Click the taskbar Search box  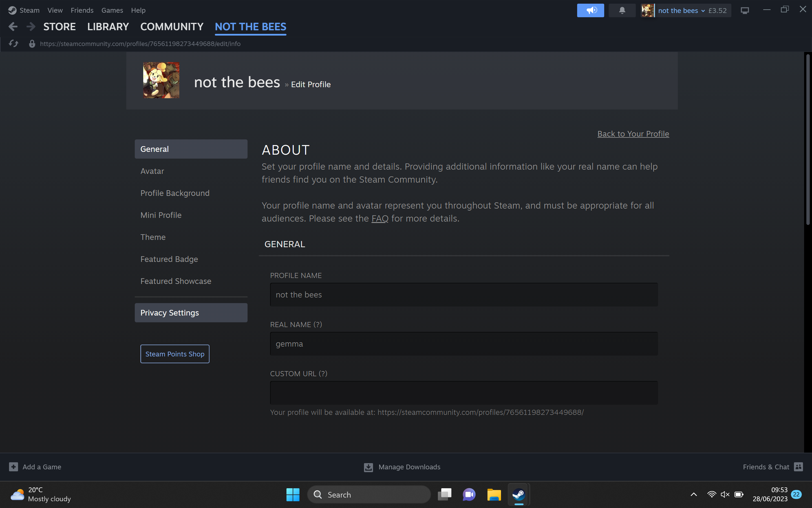click(369, 494)
